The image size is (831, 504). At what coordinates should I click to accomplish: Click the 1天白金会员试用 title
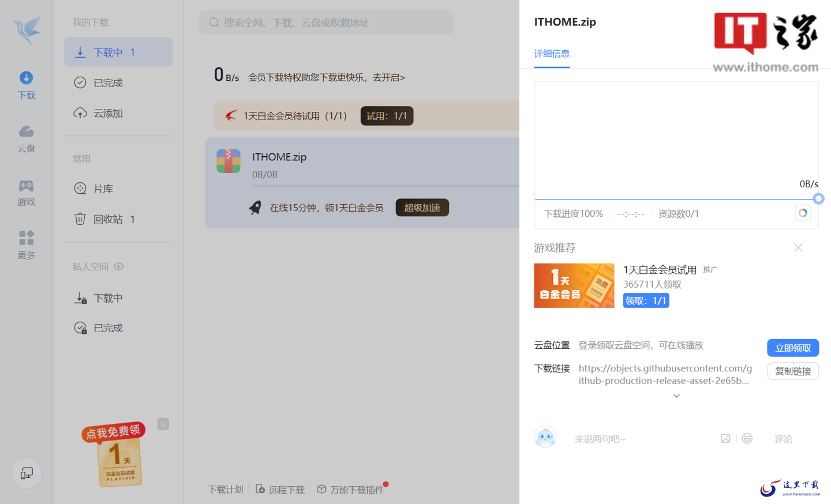[x=660, y=270]
